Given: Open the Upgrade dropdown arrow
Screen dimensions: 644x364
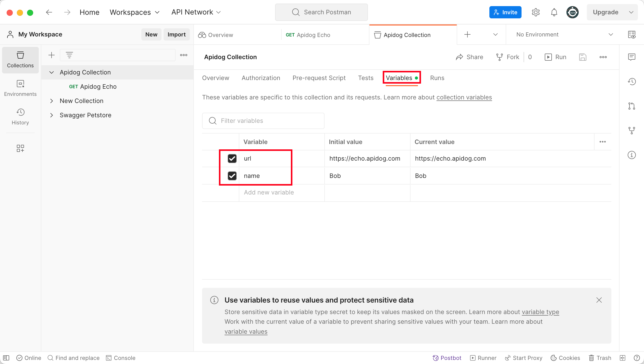Looking at the screenshot, I should click(x=631, y=12).
